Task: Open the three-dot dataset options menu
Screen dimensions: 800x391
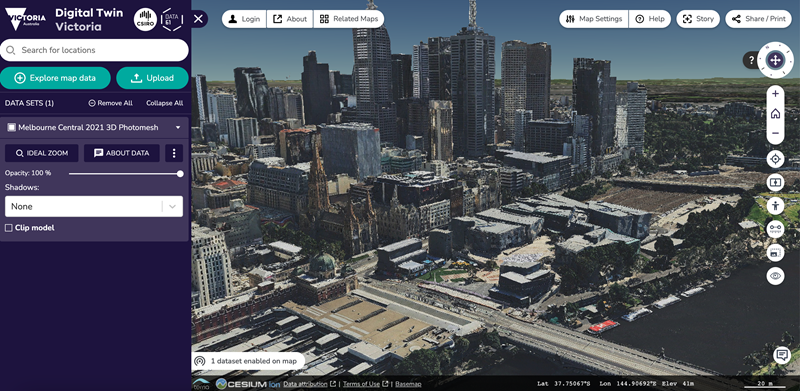Action: click(x=174, y=153)
